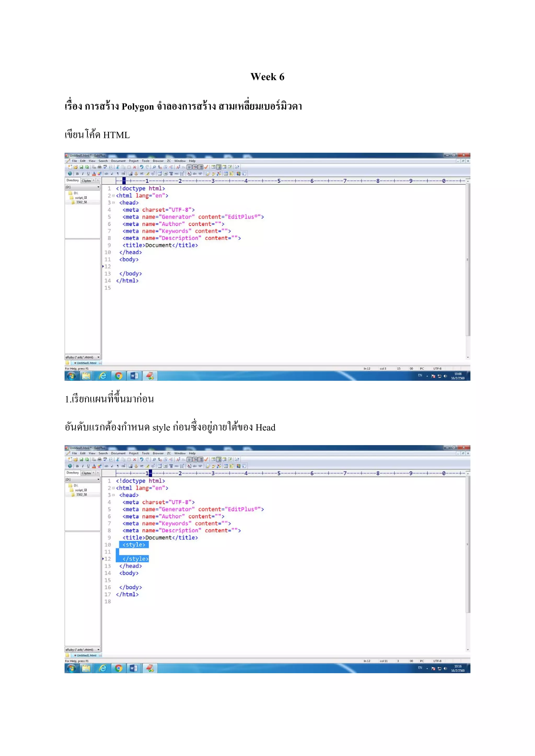Click red check mark icon in first EditPlus screenshot
The height and width of the screenshot is (756, 535).
pos(206,167)
